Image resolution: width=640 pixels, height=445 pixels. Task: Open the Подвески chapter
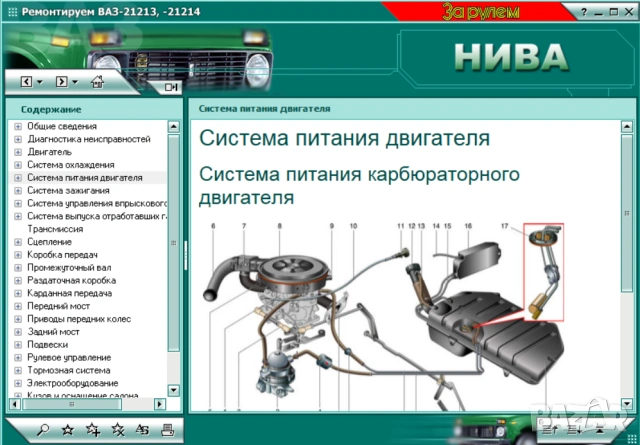coord(47,345)
